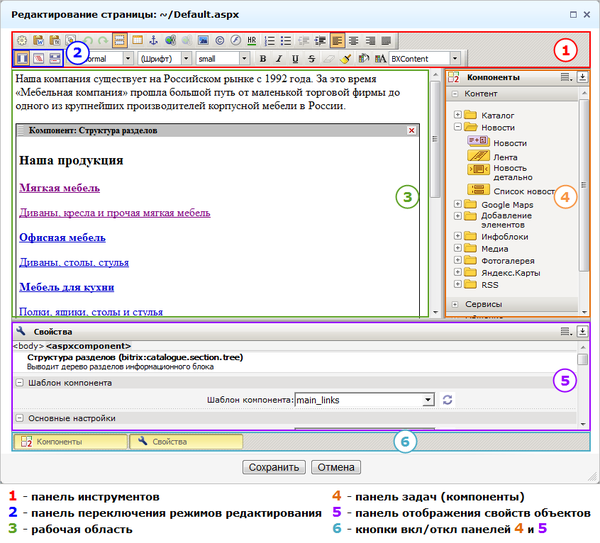Expand the Фотогалерея folder
This screenshot has width=600, height=543.
(x=457, y=260)
